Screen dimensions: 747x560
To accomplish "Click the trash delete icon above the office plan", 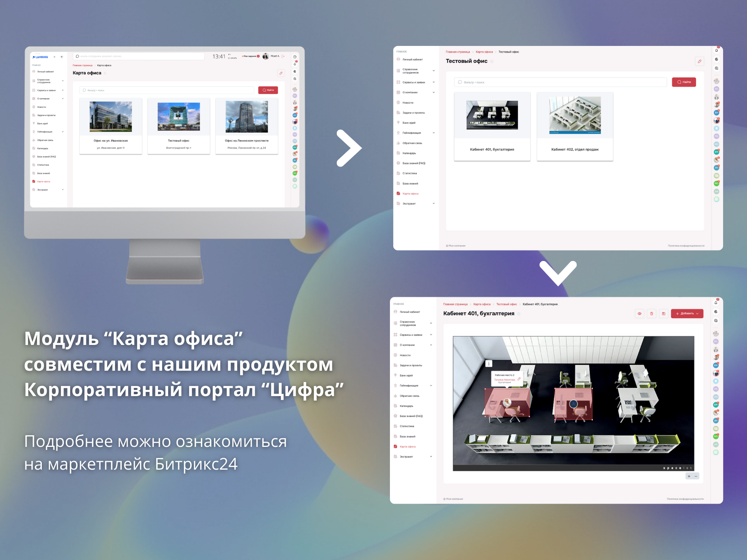I will pyautogui.click(x=652, y=314).
